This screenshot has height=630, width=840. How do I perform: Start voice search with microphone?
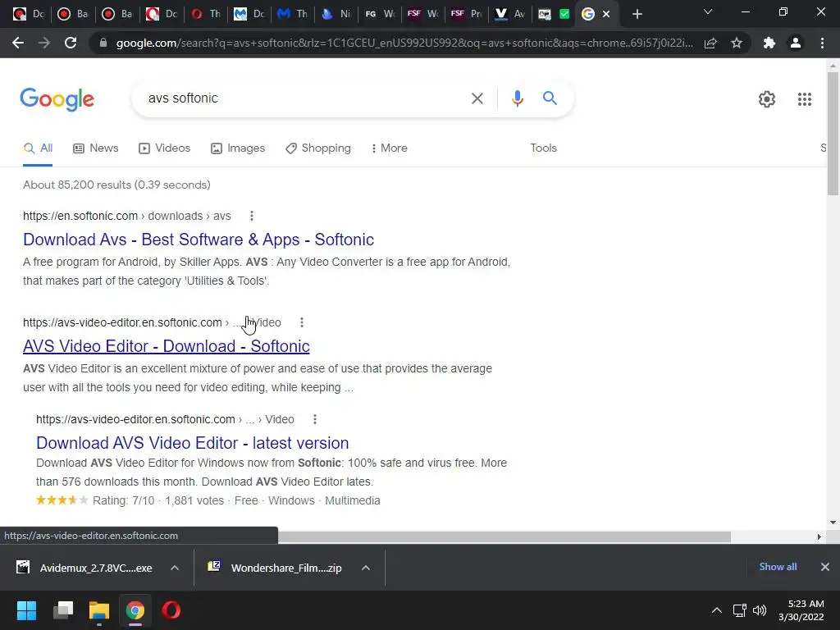pyautogui.click(x=517, y=98)
